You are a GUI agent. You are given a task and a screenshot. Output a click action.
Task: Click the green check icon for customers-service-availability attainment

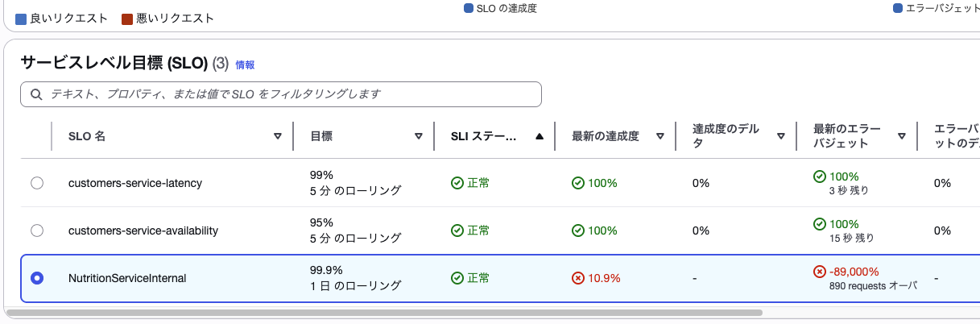click(x=578, y=231)
